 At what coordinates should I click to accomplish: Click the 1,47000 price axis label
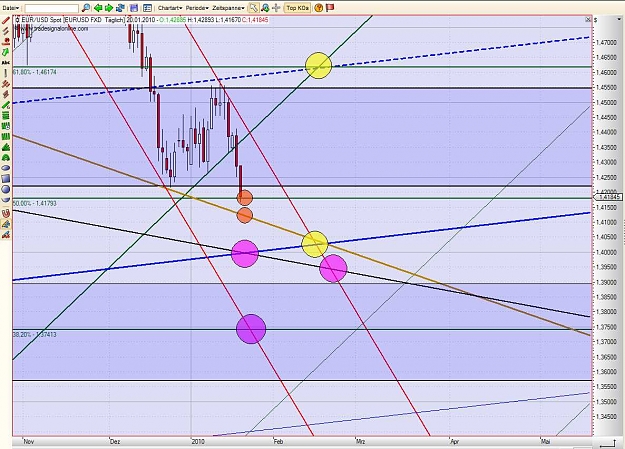point(606,42)
